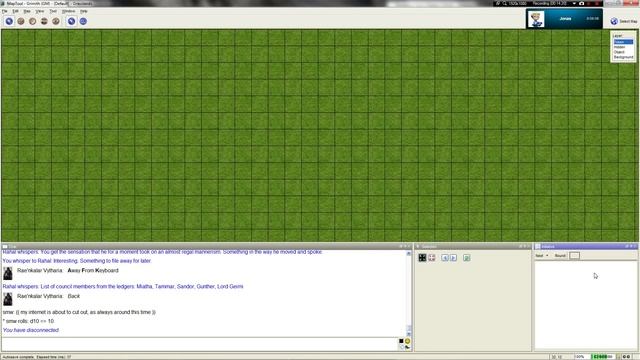Click Rae'nkalar Vytharia avatar beside Away From Keyboard
640x360 pixels.
[x=8, y=273]
